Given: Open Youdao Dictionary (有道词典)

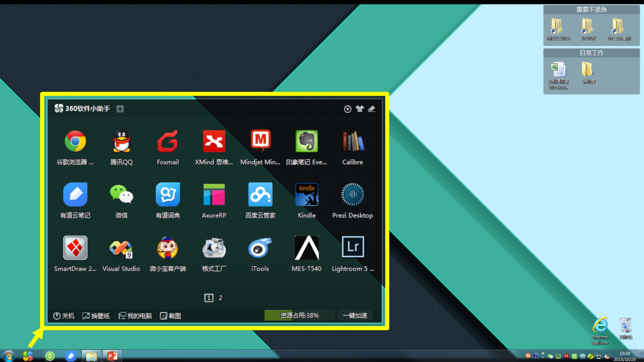Looking at the screenshot, I should coord(168,194).
